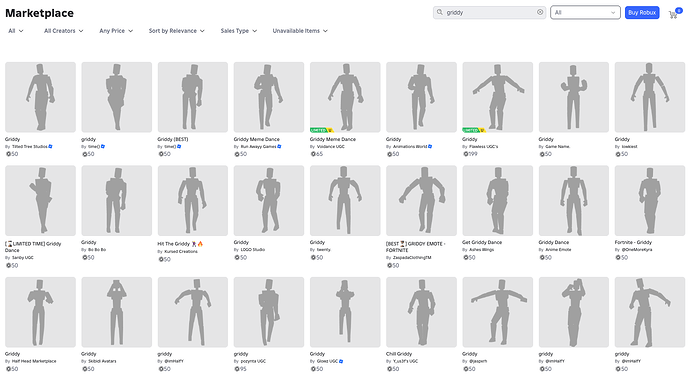Click the search magnifier icon
The image size is (690, 377).
(x=439, y=12)
